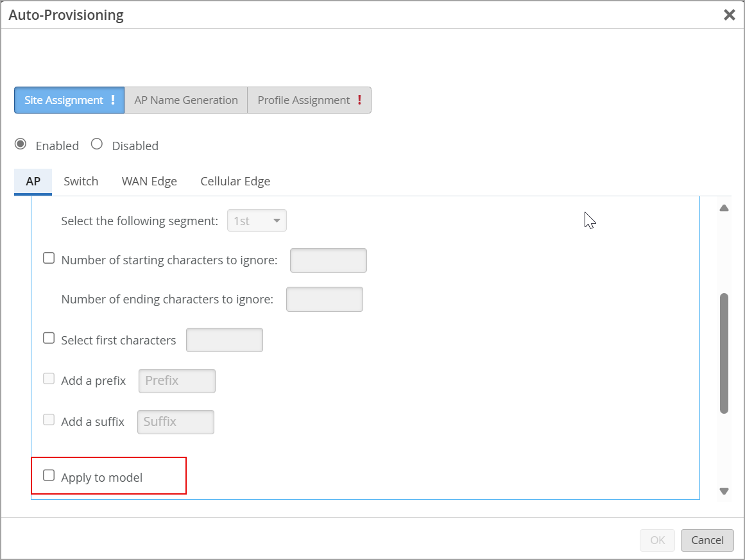The image size is (745, 560).
Task: Open the Profile Assignment section
Action: (x=309, y=100)
